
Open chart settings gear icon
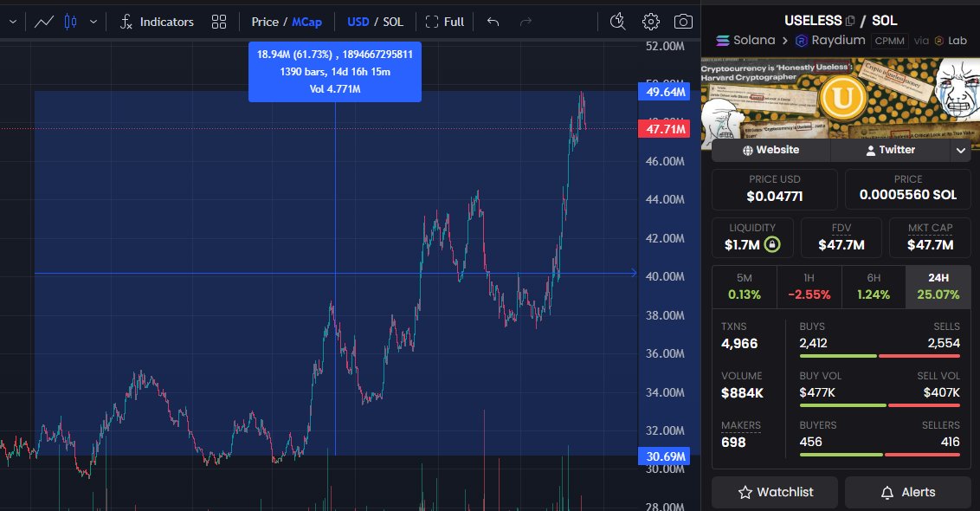click(651, 22)
